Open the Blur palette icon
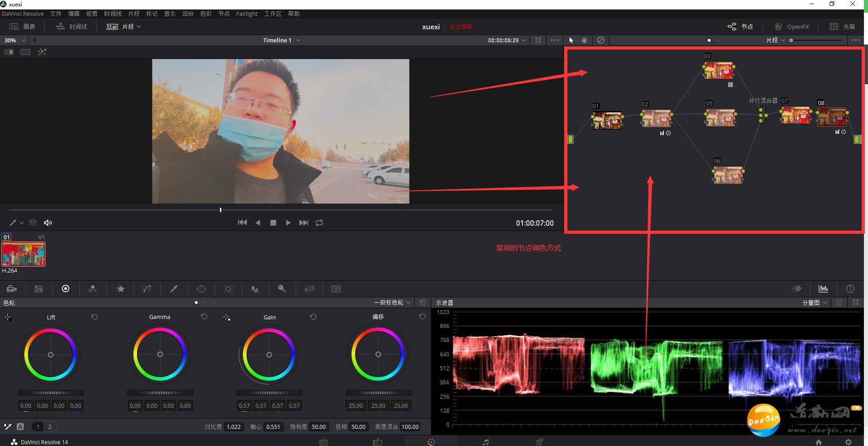868x446 pixels. pyautogui.click(x=255, y=289)
